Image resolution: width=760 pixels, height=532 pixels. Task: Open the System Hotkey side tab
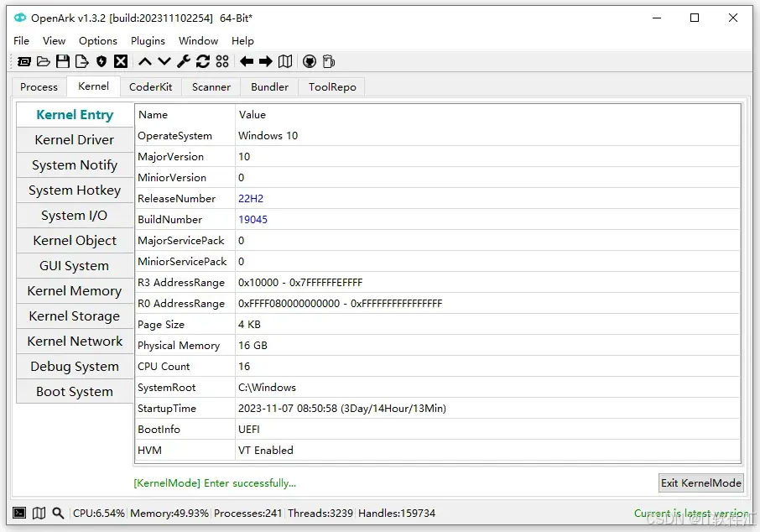(x=75, y=190)
